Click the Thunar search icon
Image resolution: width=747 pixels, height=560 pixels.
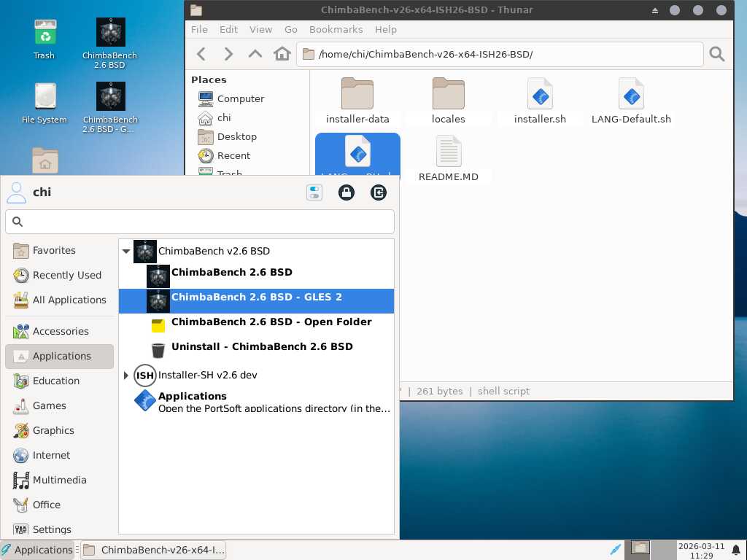(x=716, y=54)
